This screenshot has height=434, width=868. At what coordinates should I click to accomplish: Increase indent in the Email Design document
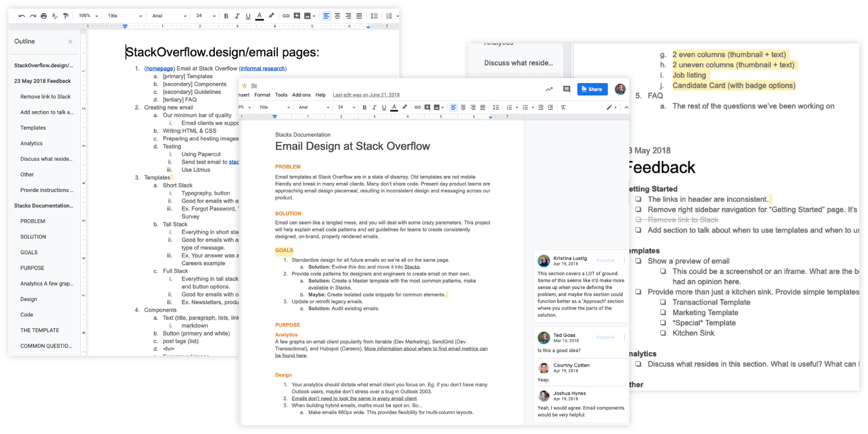tap(551, 107)
